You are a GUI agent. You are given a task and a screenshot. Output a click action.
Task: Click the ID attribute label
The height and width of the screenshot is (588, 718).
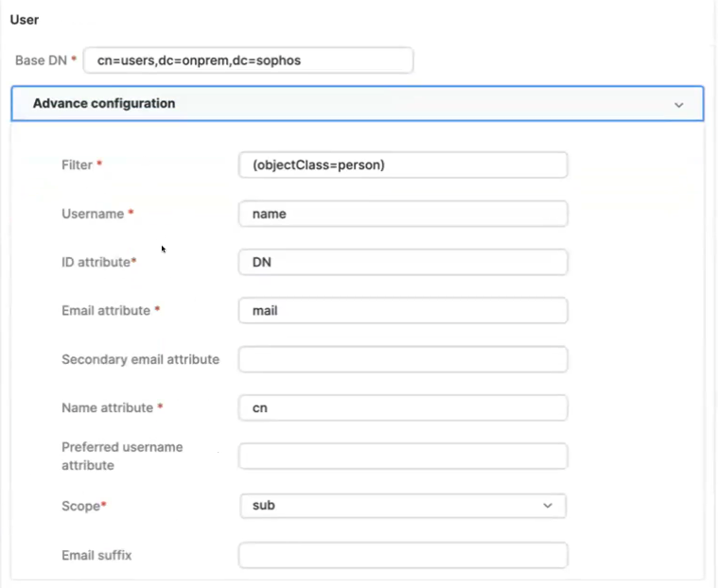point(96,262)
